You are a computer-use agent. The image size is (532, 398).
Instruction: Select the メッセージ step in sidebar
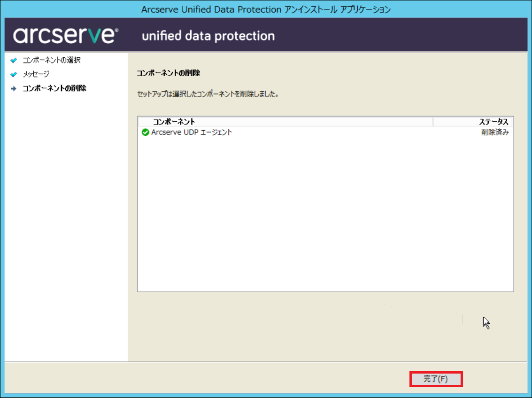(36, 74)
